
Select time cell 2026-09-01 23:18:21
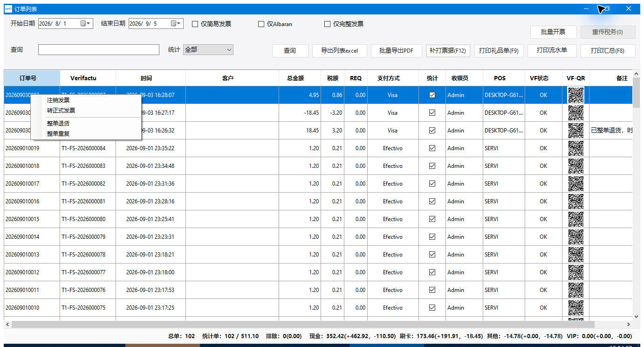[151, 255]
